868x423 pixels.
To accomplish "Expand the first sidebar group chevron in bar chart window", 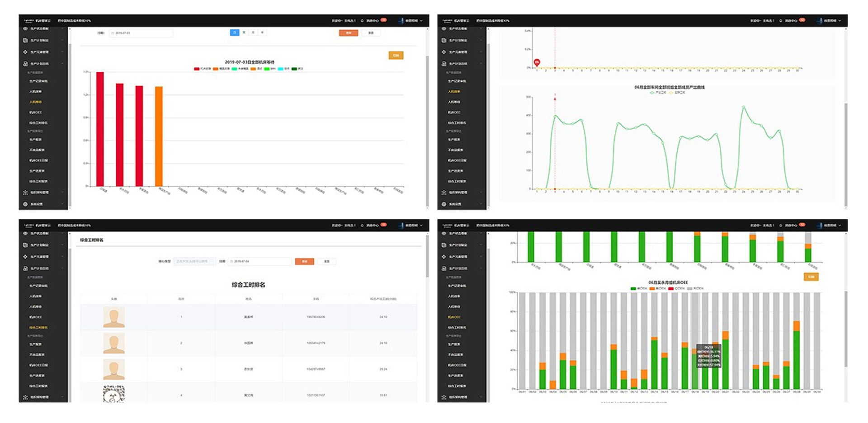I will pos(62,29).
